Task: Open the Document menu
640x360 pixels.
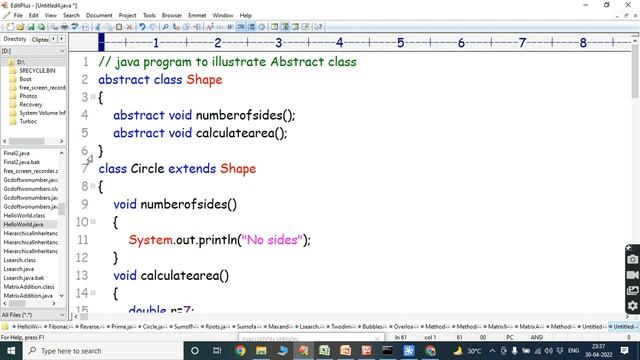Action: tap(99, 15)
